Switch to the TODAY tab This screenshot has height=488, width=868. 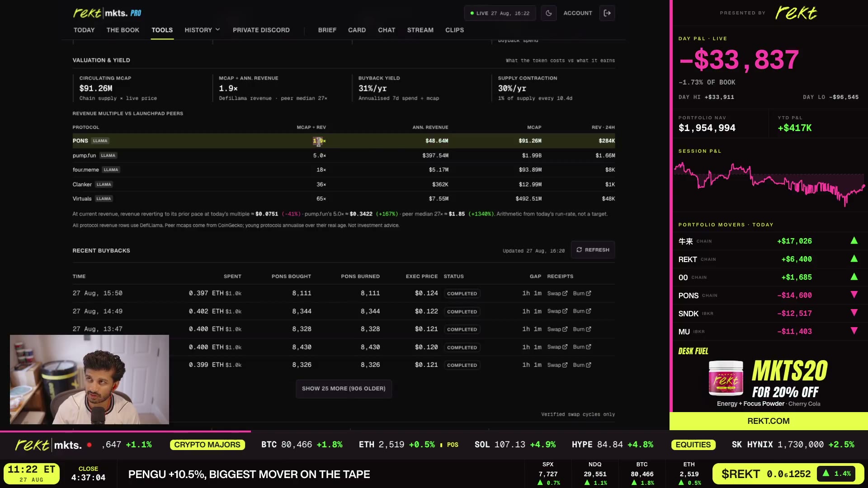coord(84,30)
